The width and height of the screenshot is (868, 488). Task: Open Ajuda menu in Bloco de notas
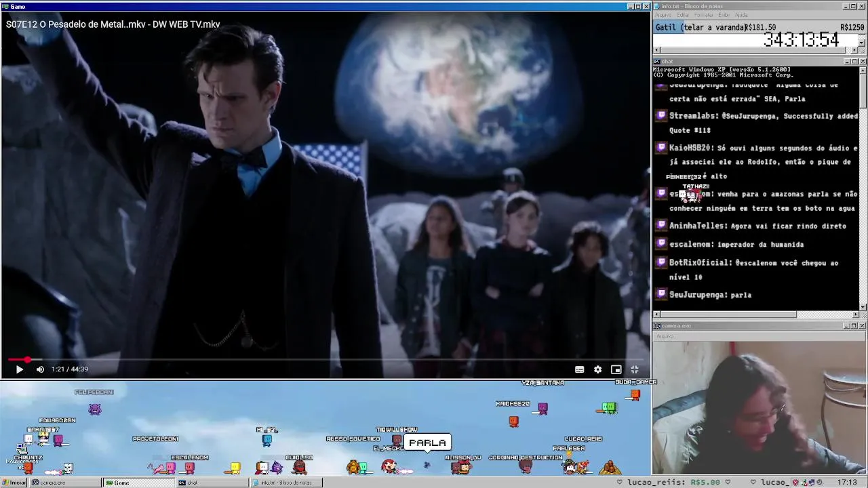[741, 15]
